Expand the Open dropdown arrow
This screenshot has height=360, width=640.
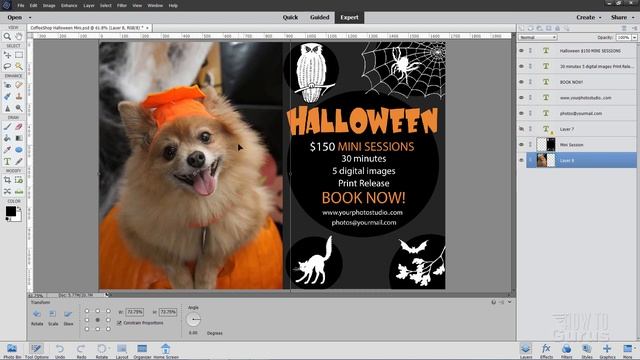coord(30,18)
